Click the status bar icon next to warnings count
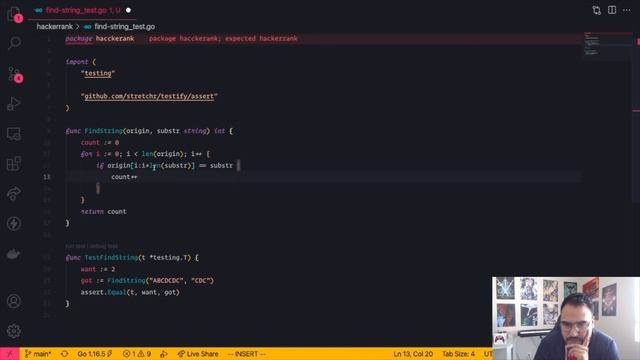This screenshot has width=640, height=360. (164, 354)
